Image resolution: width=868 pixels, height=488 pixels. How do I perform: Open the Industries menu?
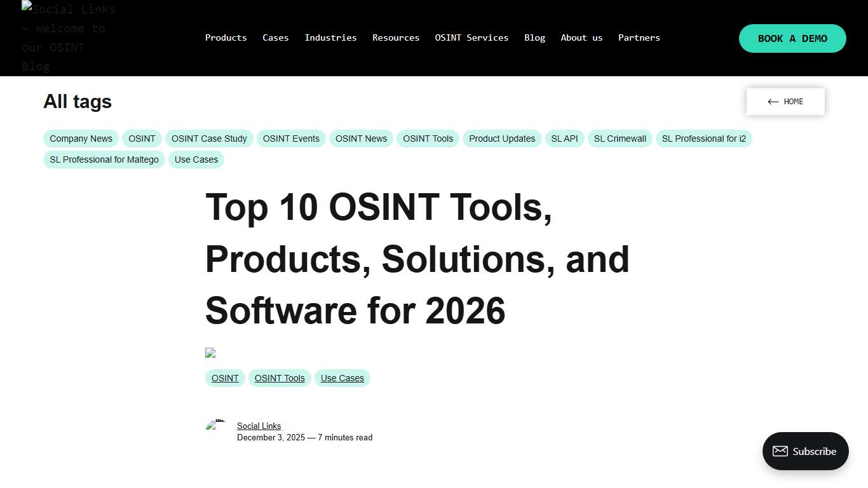[x=330, y=37]
